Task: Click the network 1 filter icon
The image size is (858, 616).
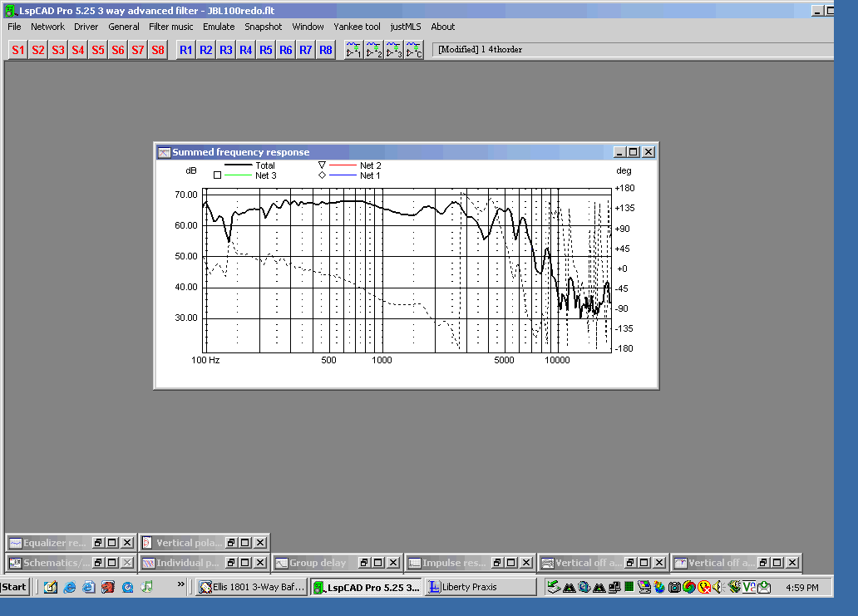Action: point(354,50)
